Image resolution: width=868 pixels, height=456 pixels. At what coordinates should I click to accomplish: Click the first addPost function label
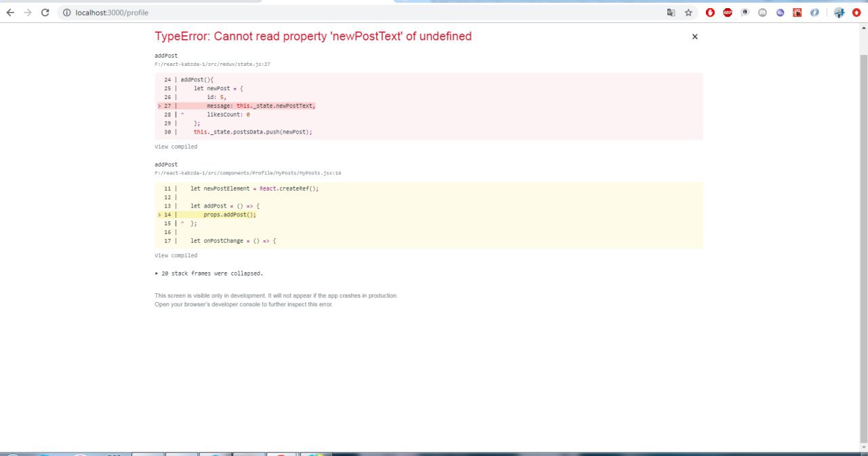point(166,56)
